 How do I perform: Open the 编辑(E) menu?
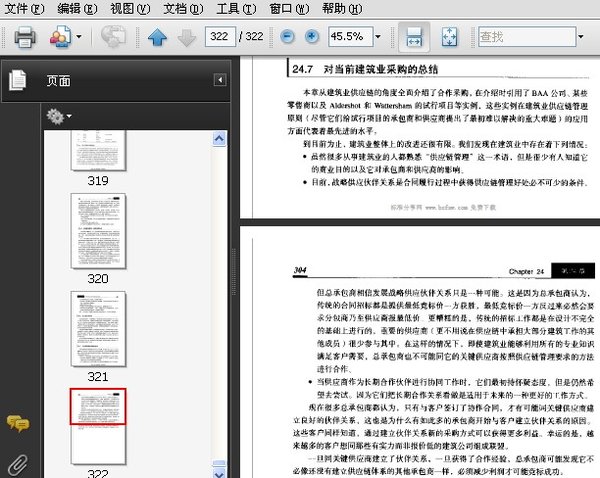77,8
